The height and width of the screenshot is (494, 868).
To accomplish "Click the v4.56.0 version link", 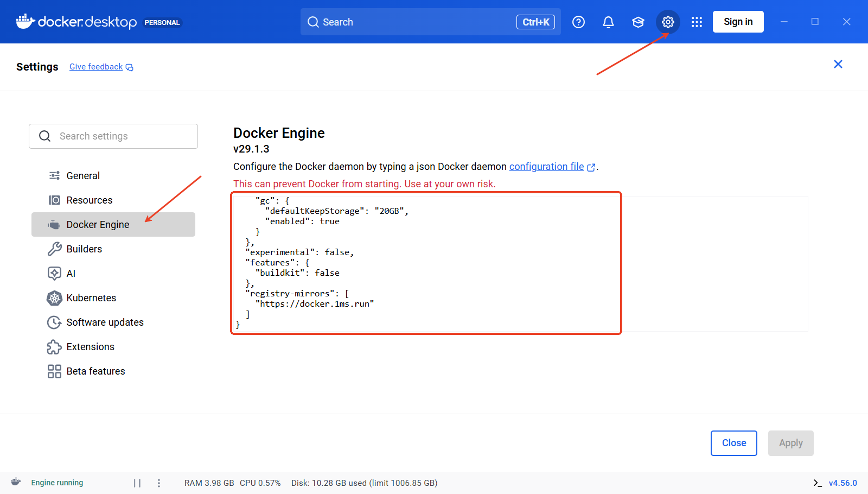I will point(843,483).
